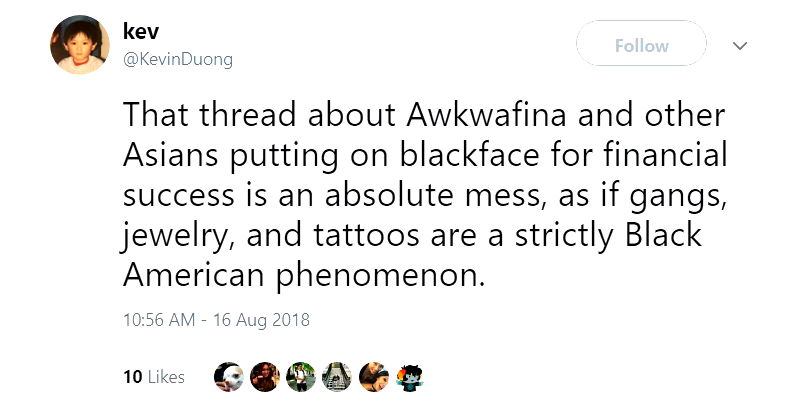Open the dark-haired woman liker avatar

265,376
